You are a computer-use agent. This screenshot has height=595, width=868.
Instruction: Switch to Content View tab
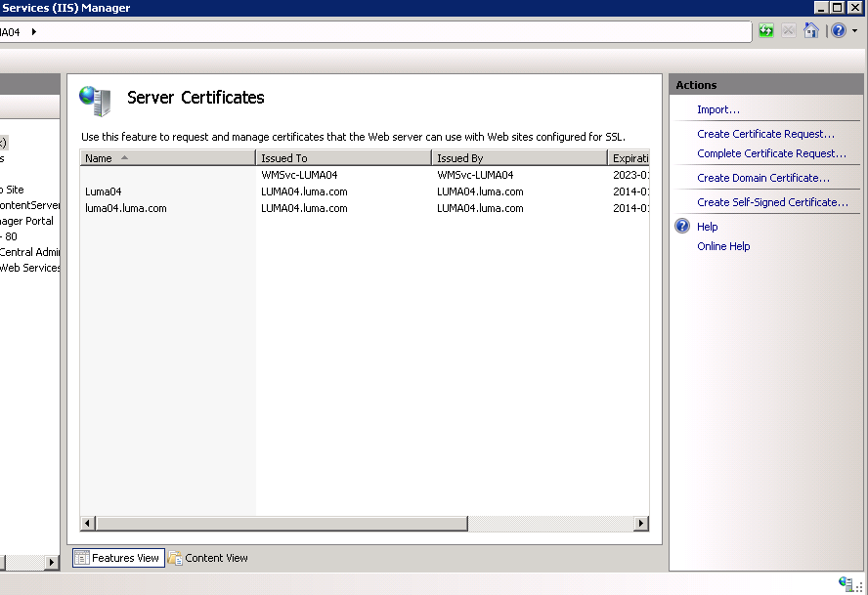click(208, 558)
